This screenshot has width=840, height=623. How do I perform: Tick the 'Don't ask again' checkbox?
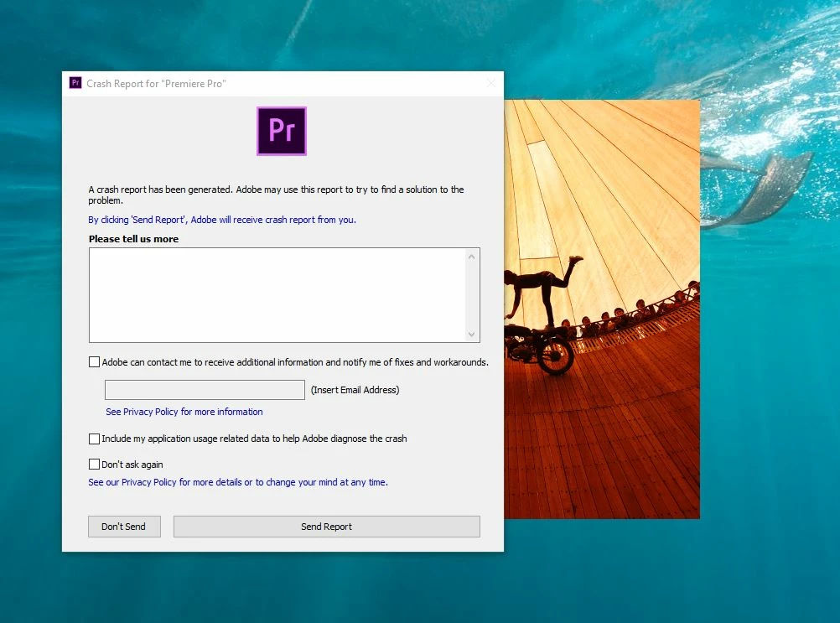94,464
